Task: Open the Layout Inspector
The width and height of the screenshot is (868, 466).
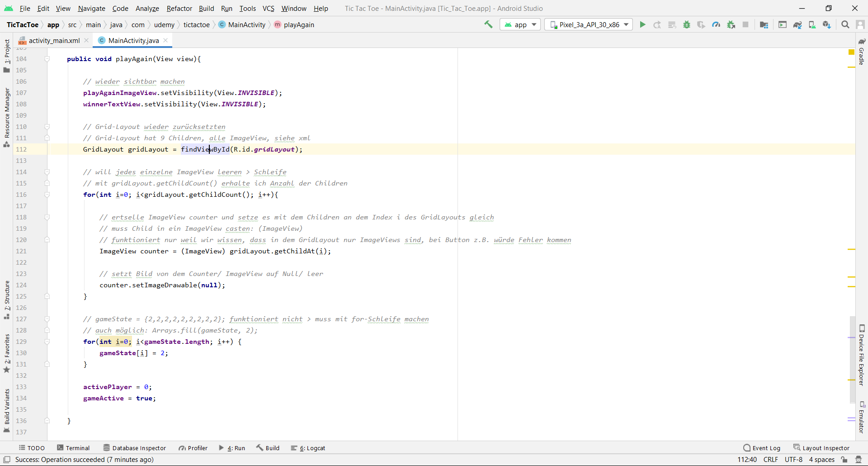Action: click(821, 448)
